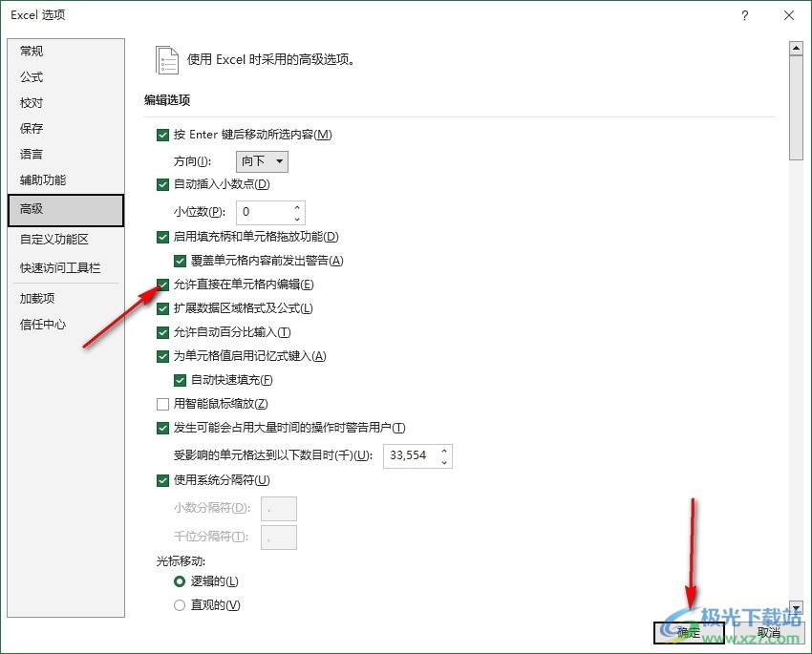Open the 公式 category
This screenshot has width=812, height=654.
point(32,77)
